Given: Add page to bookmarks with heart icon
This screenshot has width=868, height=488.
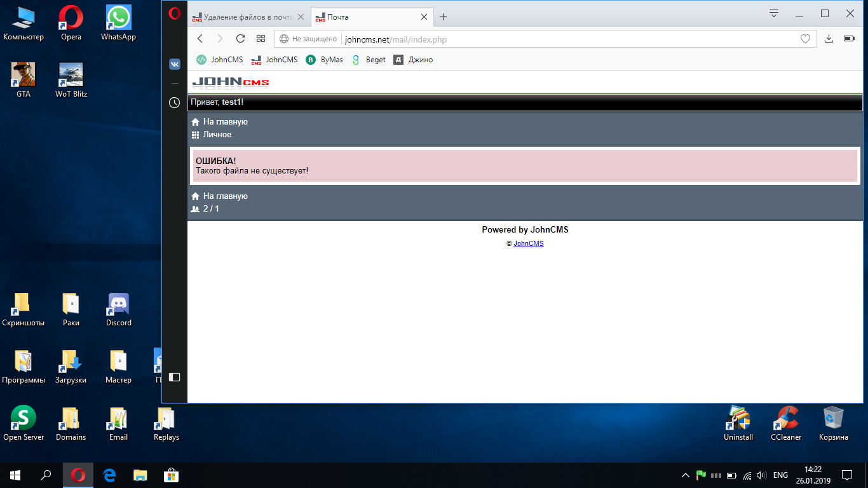Looking at the screenshot, I should [x=805, y=39].
